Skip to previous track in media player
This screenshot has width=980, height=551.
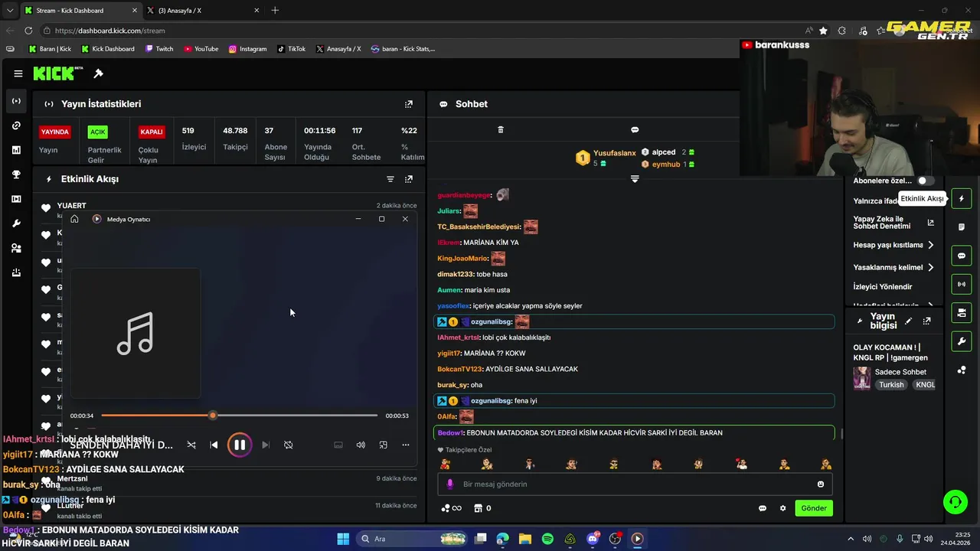pyautogui.click(x=214, y=445)
